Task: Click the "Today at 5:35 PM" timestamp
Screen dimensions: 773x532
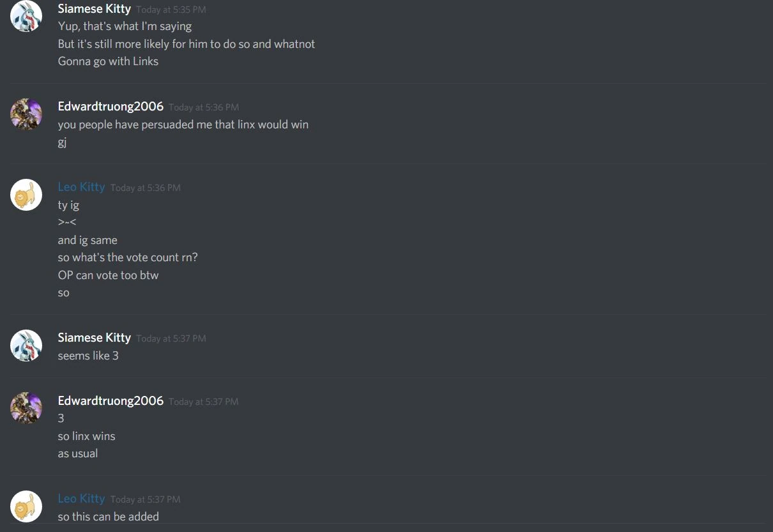Action: point(171,10)
